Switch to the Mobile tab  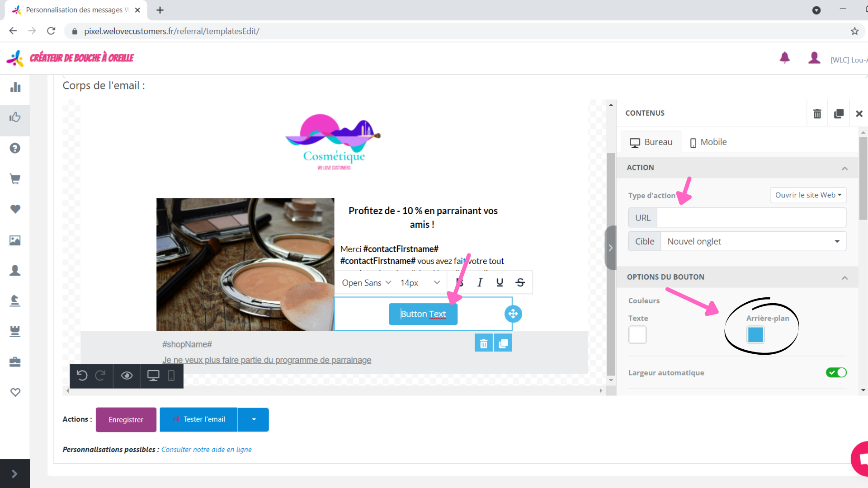click(x=708, y=142)
